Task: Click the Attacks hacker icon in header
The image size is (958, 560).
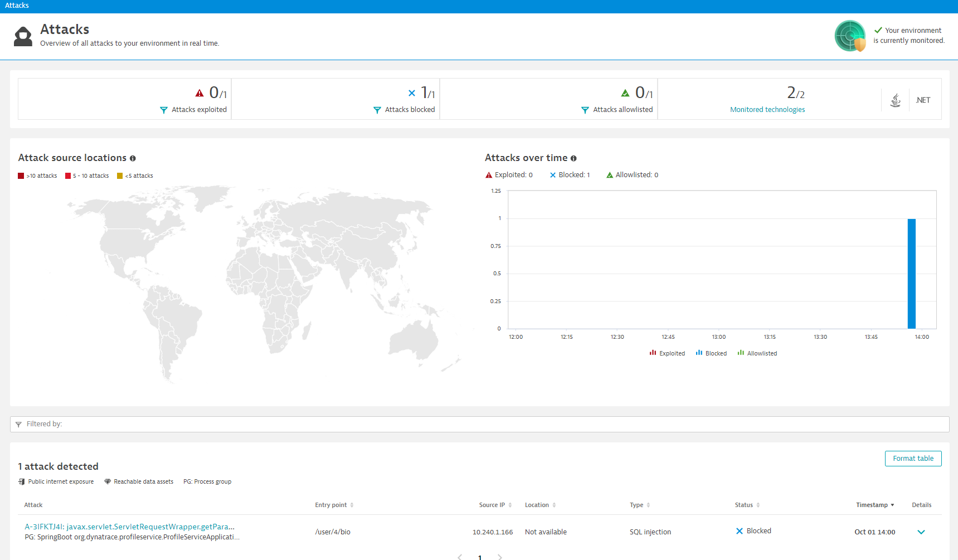Action: [23, 36]
